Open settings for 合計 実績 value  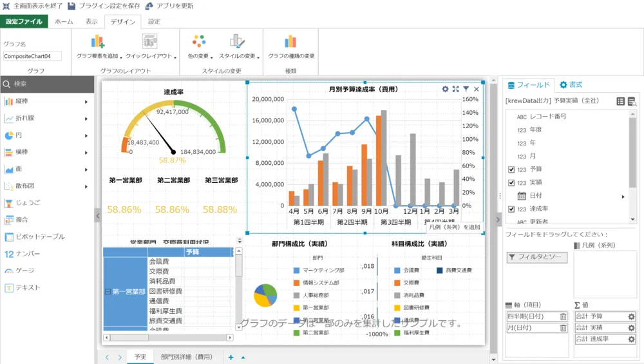(x=631, y=328)
